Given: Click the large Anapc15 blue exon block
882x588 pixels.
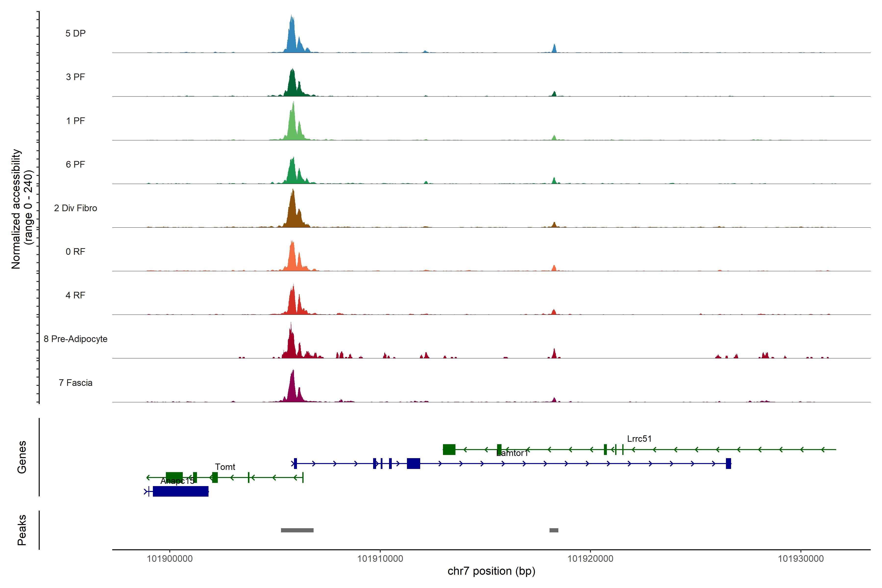Looking at the screenshot, I should point(181,491).
